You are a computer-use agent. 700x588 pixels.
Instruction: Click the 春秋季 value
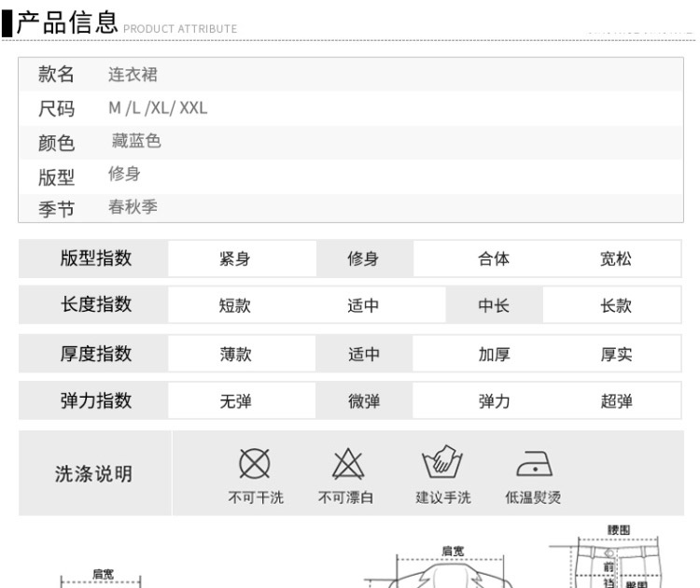pyautogui.click(x=133, y=206)
